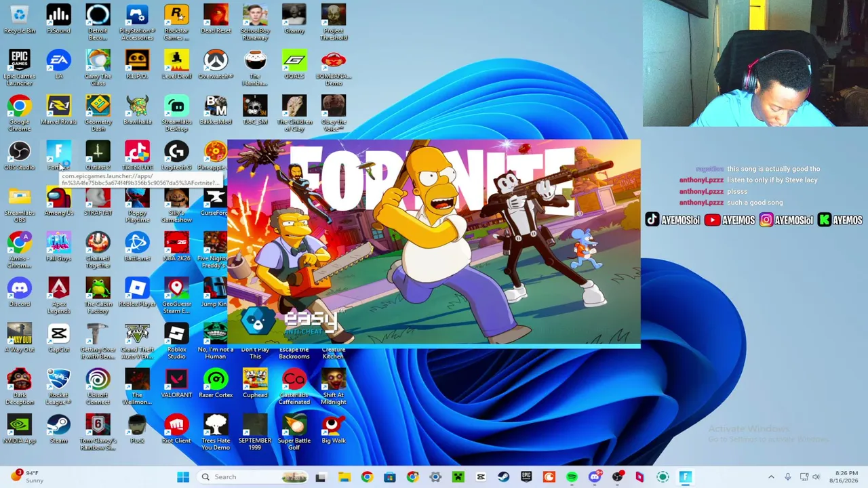Select the Streamlabs Desktop shortcut icon
The width and height of the screenshot is (868, 488).
pyautogui.click(x=176, y=113)
